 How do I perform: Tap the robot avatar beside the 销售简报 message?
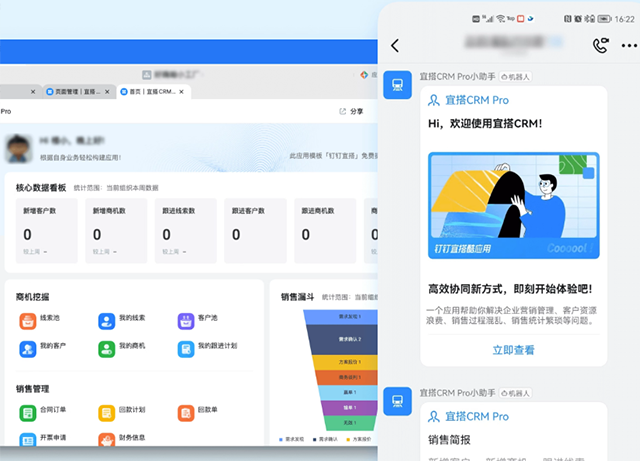[397, 401]
